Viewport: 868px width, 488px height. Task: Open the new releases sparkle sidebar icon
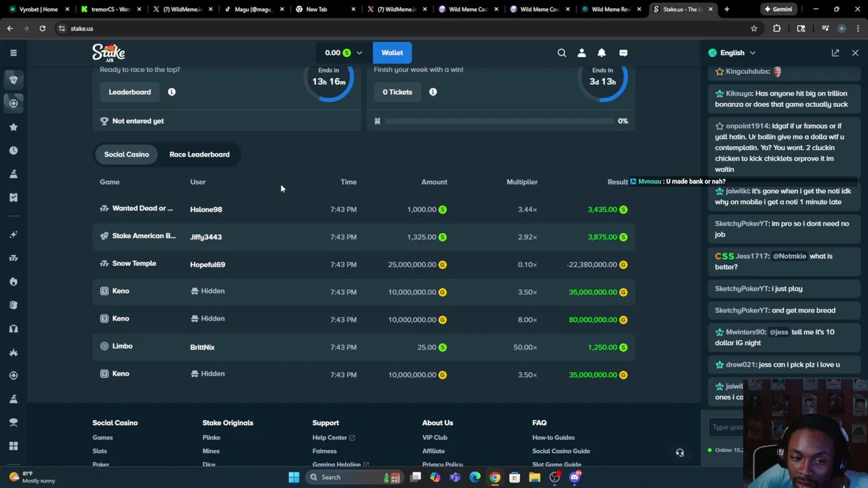pos(13,235)
